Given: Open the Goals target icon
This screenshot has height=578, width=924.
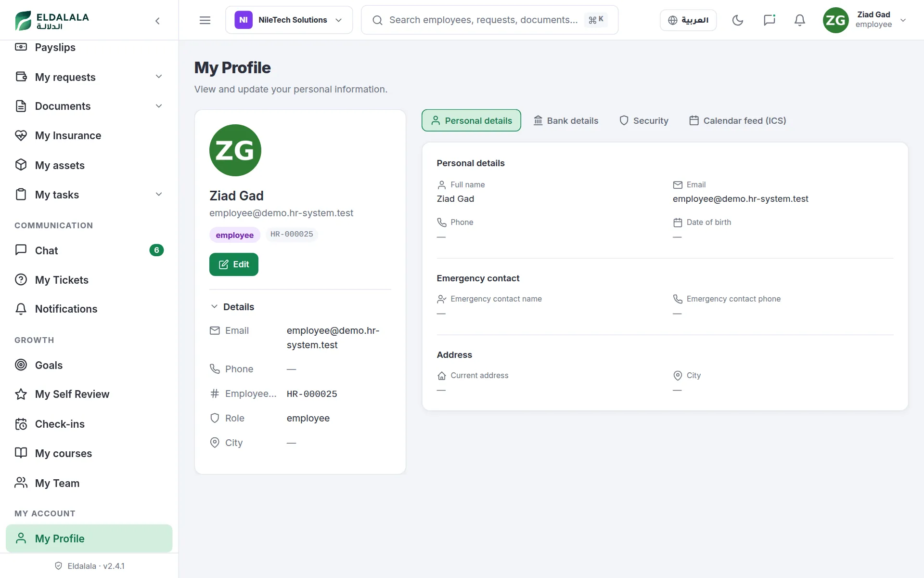Looking at the screenshot, I should [21, 365].
